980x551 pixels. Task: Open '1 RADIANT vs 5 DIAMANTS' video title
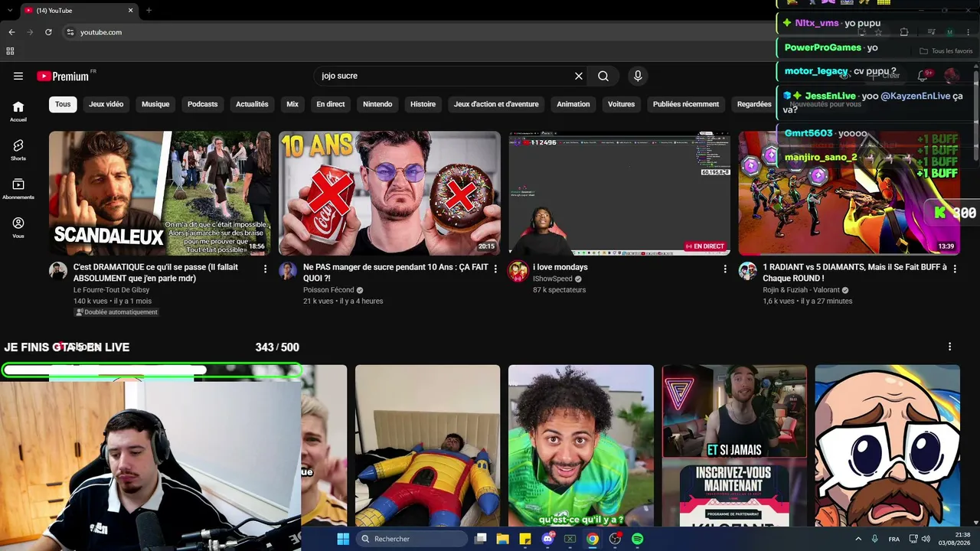pos(854,272)
